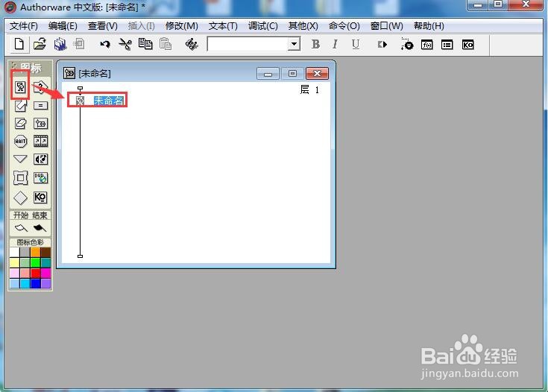548x392 pixels.
Task: Choose the red icon color swatch
Action: (35, 273)
